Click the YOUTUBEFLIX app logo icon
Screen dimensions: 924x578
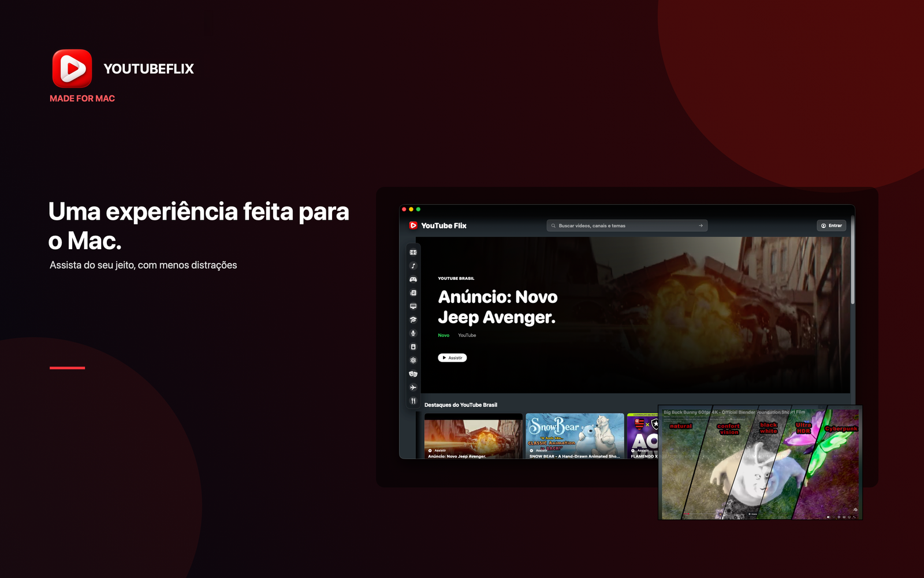72,68
